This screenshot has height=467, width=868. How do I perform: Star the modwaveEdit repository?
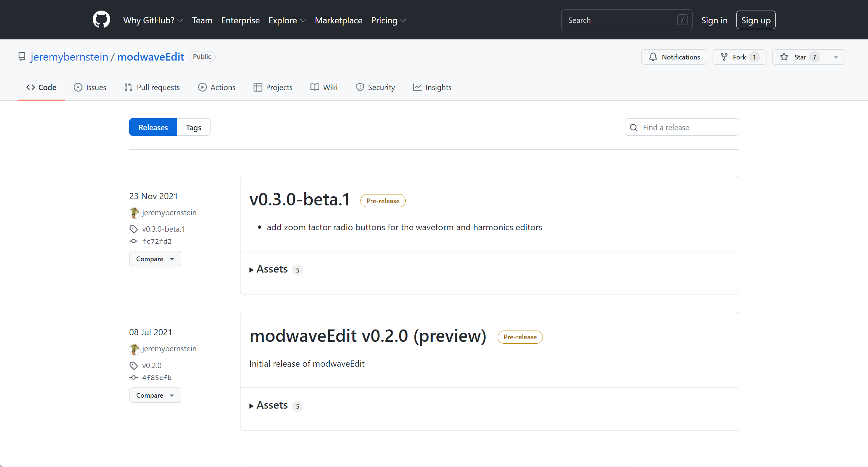coord(799,57)
